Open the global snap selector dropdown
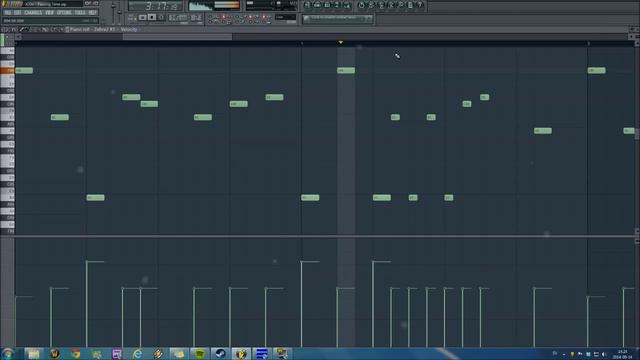This screenshot has height=360, width=640. pyautogui.click(x=285, y=17)
